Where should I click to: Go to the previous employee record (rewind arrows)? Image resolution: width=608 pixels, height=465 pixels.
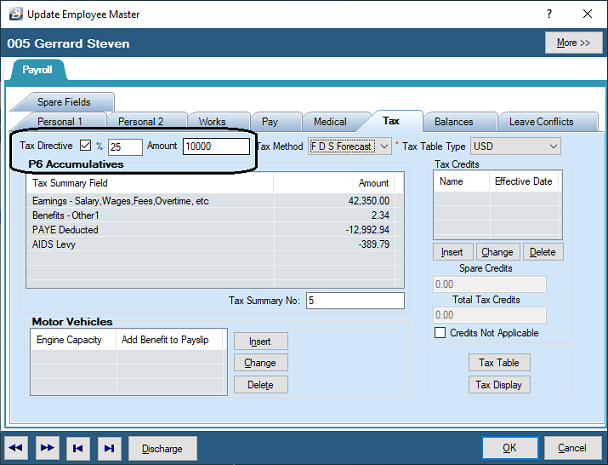(x=16, y=448)
